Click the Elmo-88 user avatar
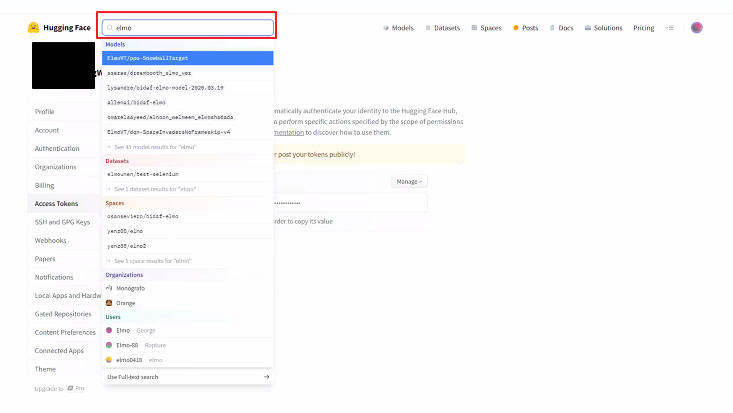 109,345
